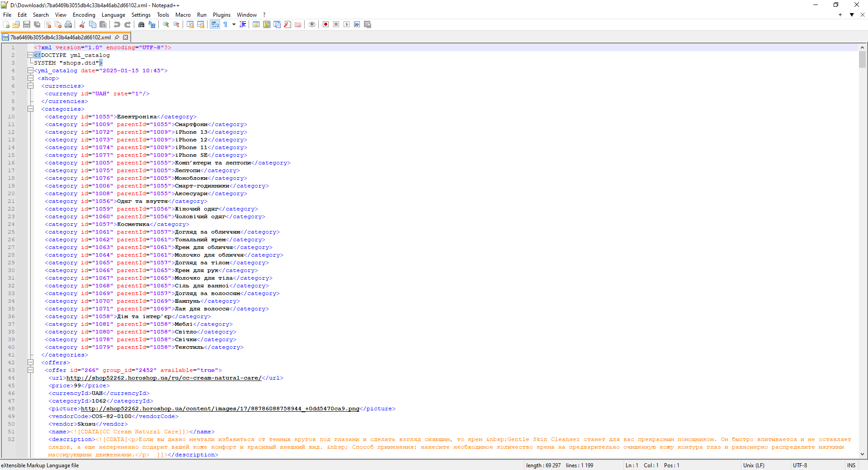Viewport: 868px width, 470px height.
Task: Open the picture PNG URL link on line 48
Action: (x=220, y=409)
